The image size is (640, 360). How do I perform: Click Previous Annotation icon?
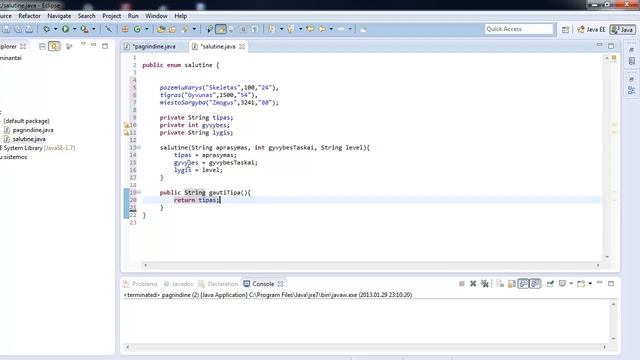[x=291, y=29]
